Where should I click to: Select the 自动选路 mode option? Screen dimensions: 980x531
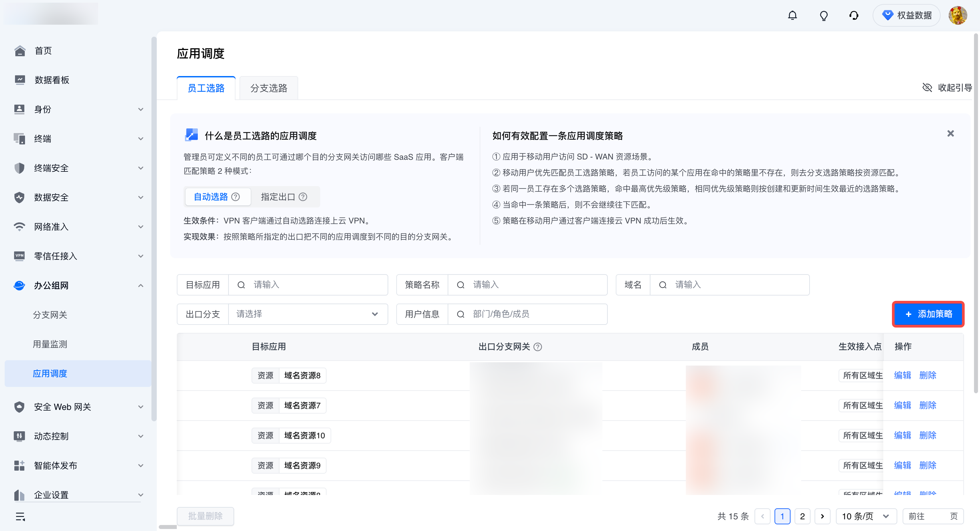(x=211, y=197)
